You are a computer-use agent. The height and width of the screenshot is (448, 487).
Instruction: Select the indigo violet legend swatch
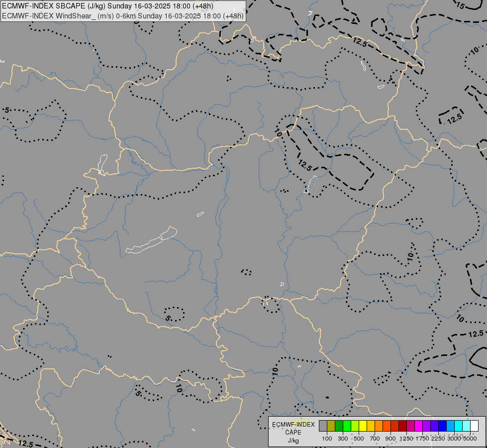[x=434, y=426]
